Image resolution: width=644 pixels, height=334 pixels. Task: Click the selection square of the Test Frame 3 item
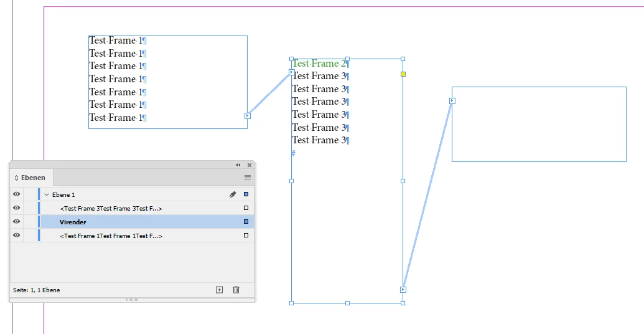(x=246, y=208)
